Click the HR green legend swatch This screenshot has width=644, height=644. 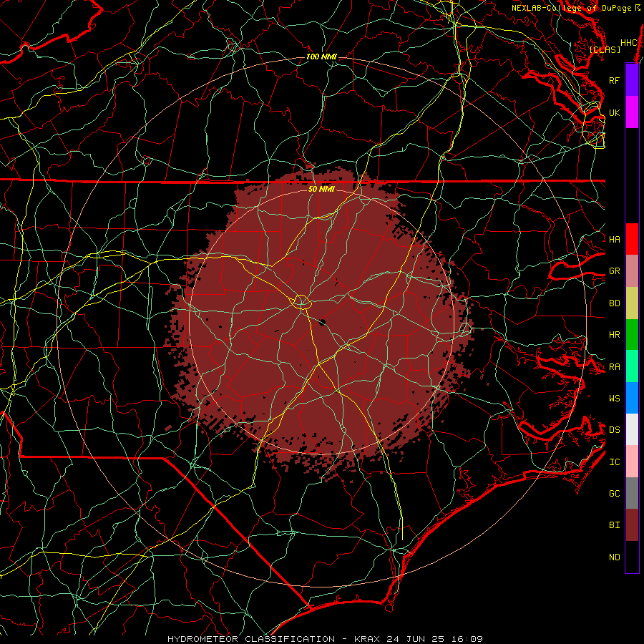632,335
